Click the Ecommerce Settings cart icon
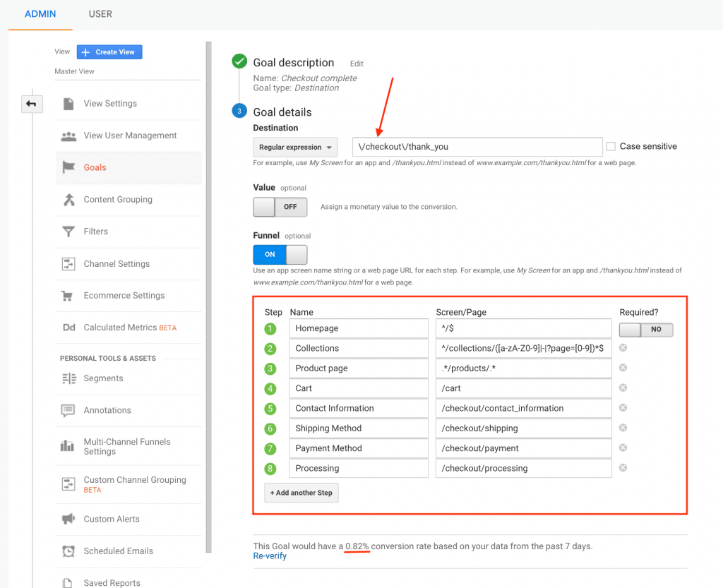Image resolution: width=723 pixels, height=588 pixels. [x=67, y=296]
